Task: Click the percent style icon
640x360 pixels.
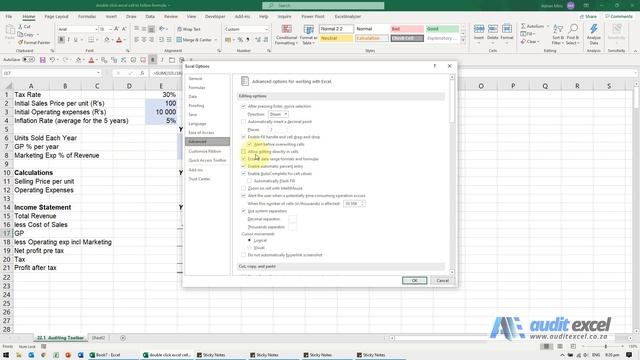Action: 240,40
